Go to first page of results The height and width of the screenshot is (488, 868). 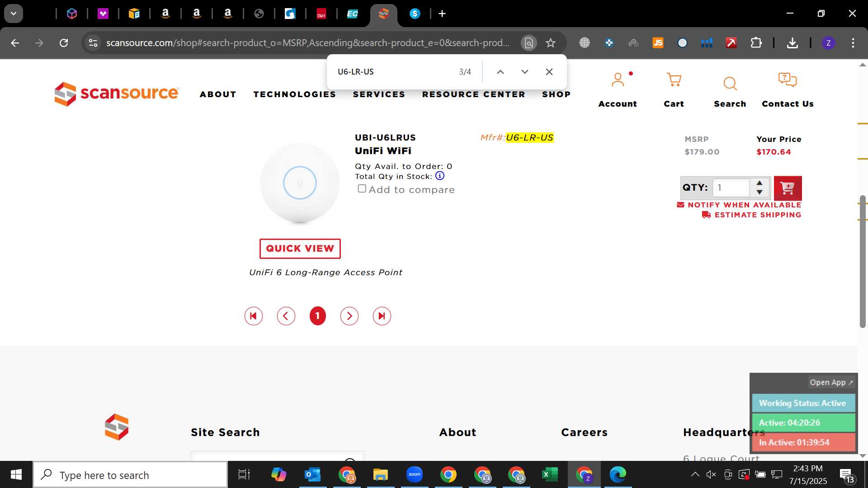254,316
